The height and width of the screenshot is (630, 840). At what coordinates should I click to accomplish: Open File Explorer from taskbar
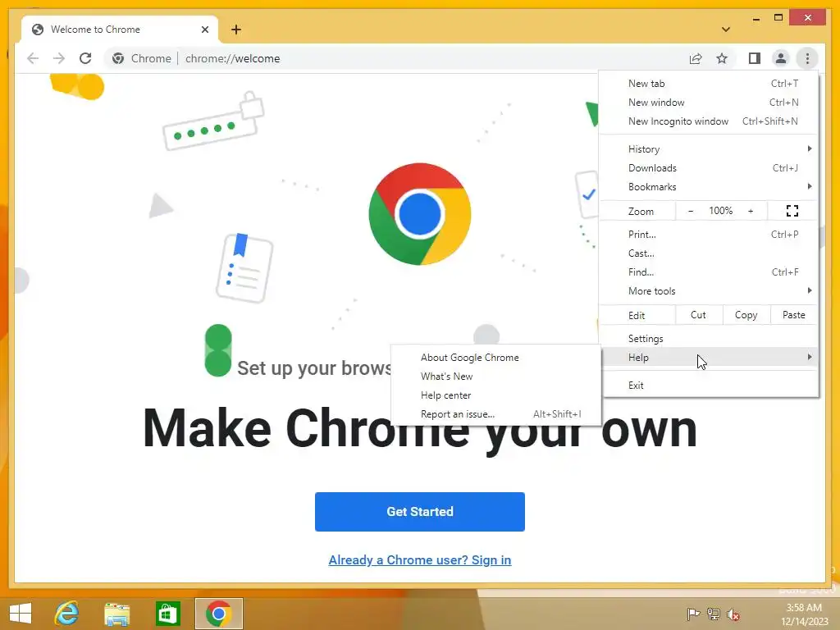coord(117,614)
